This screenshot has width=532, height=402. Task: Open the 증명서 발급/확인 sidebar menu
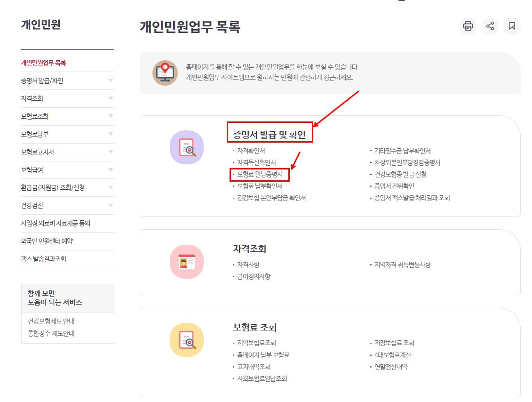tap(42, 80)
